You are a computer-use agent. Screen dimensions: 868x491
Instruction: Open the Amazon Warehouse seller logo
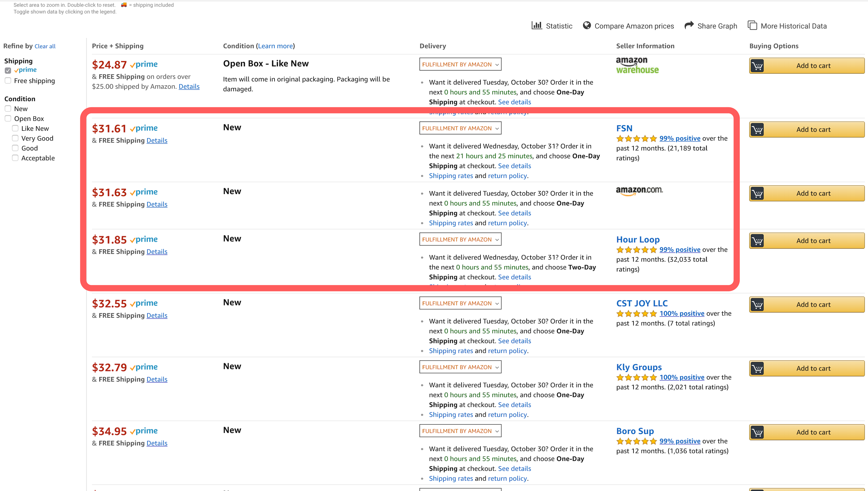click(637, 65)
